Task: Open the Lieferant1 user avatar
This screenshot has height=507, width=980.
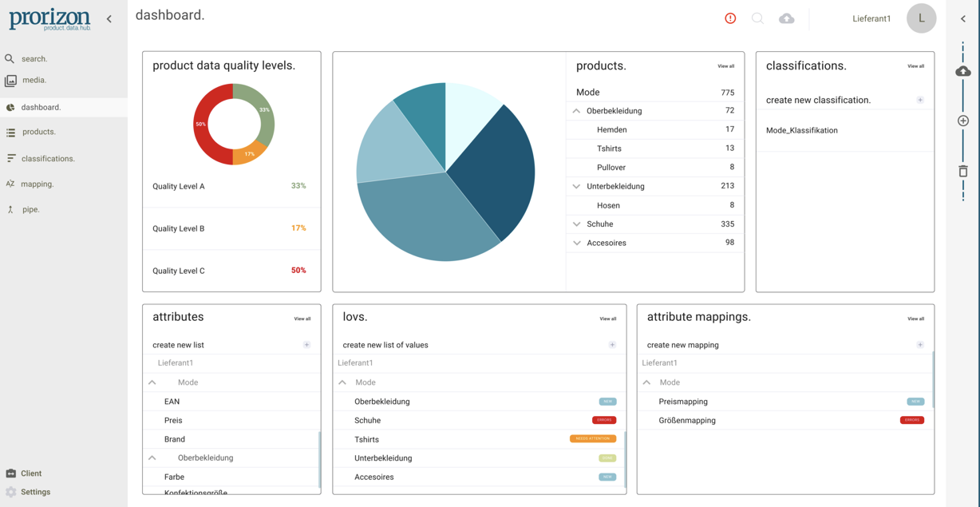Action: (x=921, y=18)
